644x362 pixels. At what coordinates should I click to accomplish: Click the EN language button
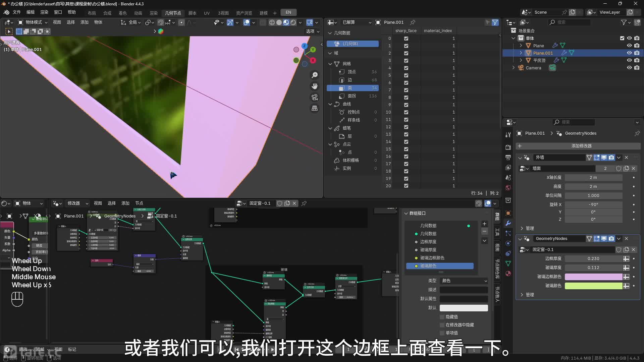click(x=288, y=12)
